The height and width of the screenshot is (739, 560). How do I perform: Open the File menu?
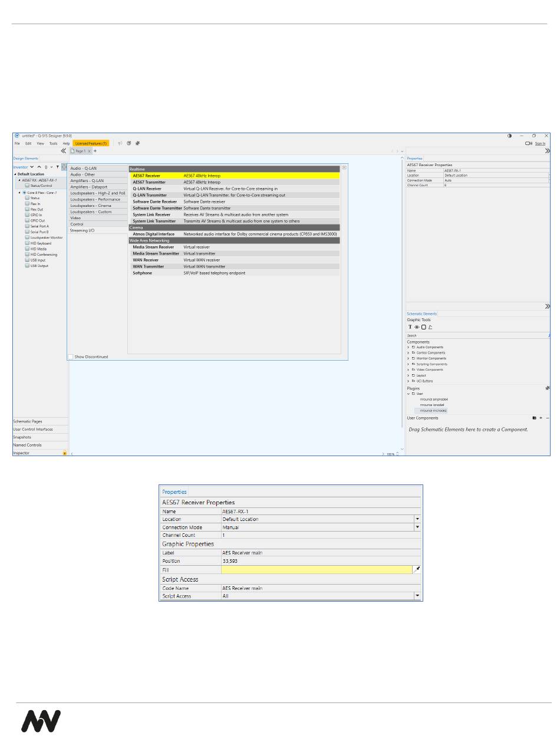point(17,143)
